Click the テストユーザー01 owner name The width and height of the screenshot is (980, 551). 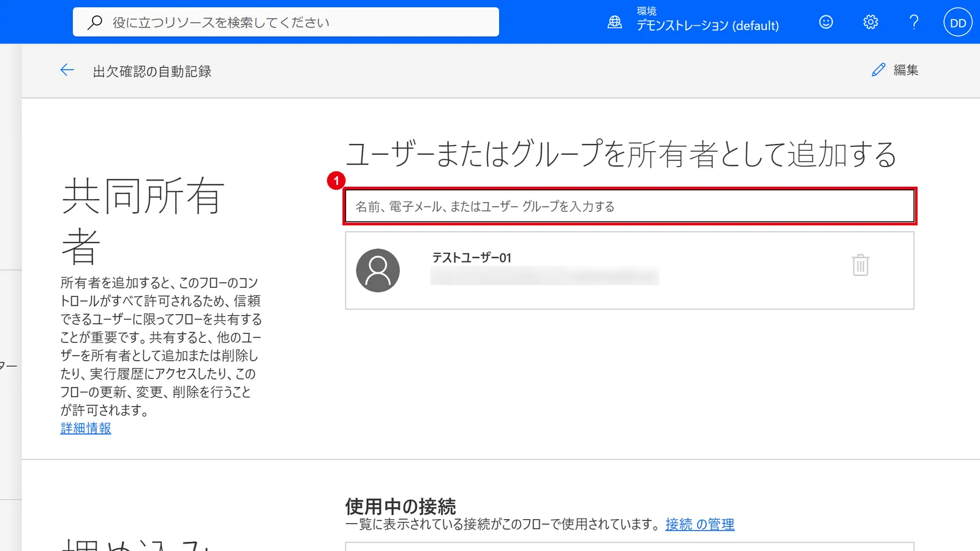pyautogui.click(x=472, y=258)
